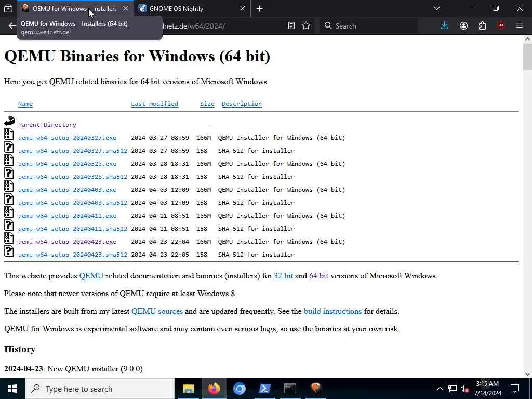This screenshot has height=399, width=532.
Task: Click binary file icon beside 20240327.exe
Action: [9, 134]
